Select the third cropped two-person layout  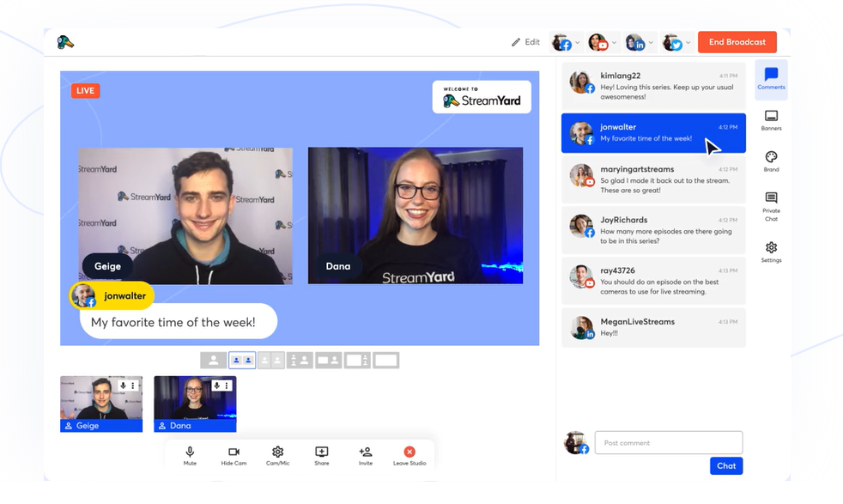(271, 361)
